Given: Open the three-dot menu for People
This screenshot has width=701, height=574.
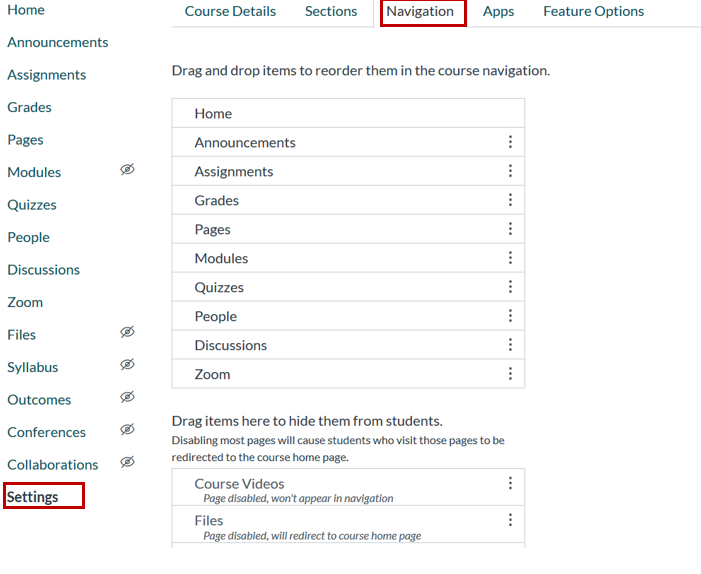Looking at the screenshot, I should 510,316.
